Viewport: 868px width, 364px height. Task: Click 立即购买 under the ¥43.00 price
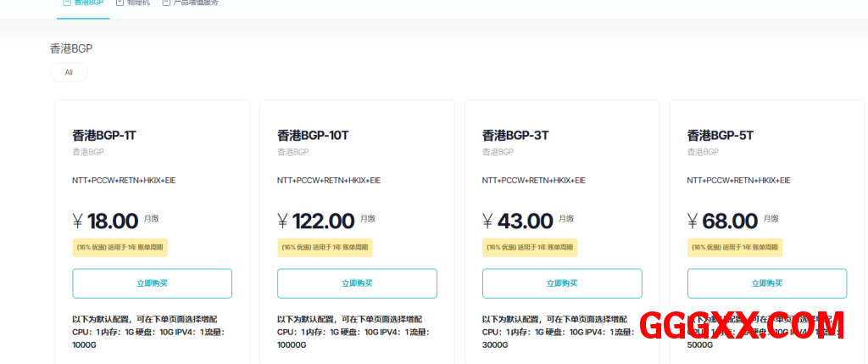point(562,283)
